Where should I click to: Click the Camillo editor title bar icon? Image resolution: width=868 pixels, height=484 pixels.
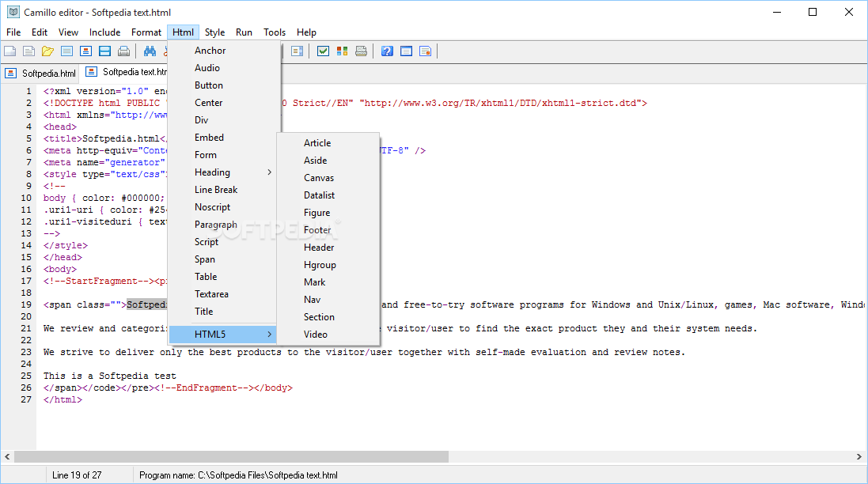[x=13, y=12]
